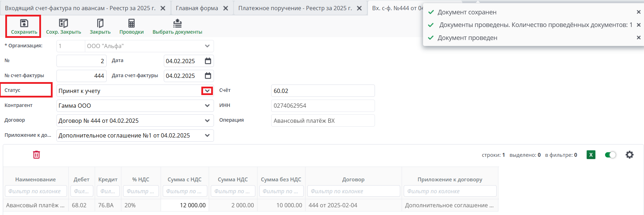Click the Save (Сохранить) floppy disk icon
This screenshot has height=215, width=644.
pyautogui.click(x=24, y=23)
